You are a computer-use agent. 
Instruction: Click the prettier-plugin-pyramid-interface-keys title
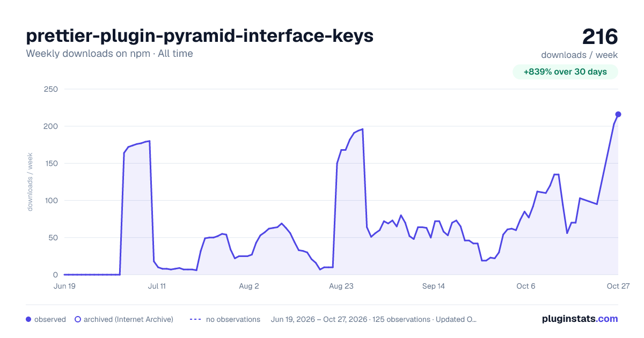point(200,36)
